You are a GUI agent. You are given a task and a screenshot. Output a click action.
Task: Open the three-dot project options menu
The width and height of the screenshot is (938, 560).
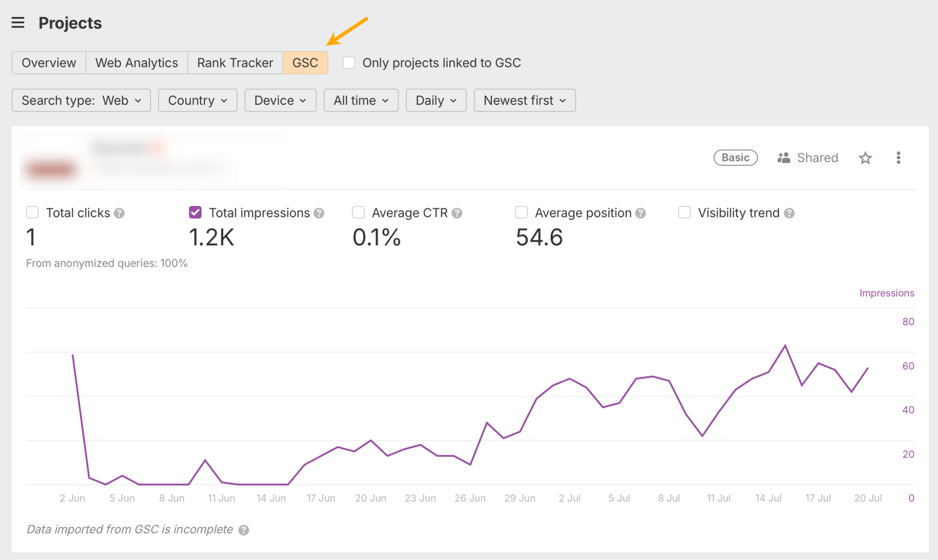898,158
